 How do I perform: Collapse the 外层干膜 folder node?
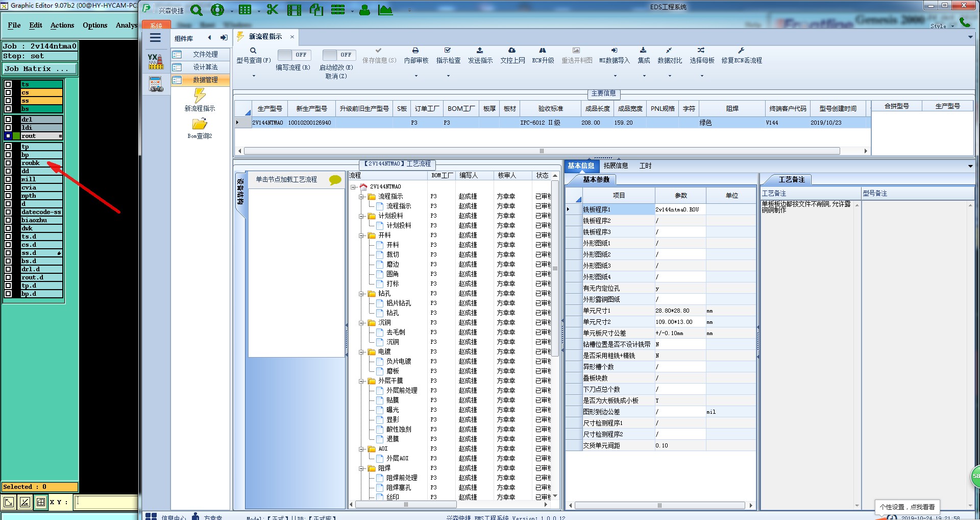tap(361, 381)
